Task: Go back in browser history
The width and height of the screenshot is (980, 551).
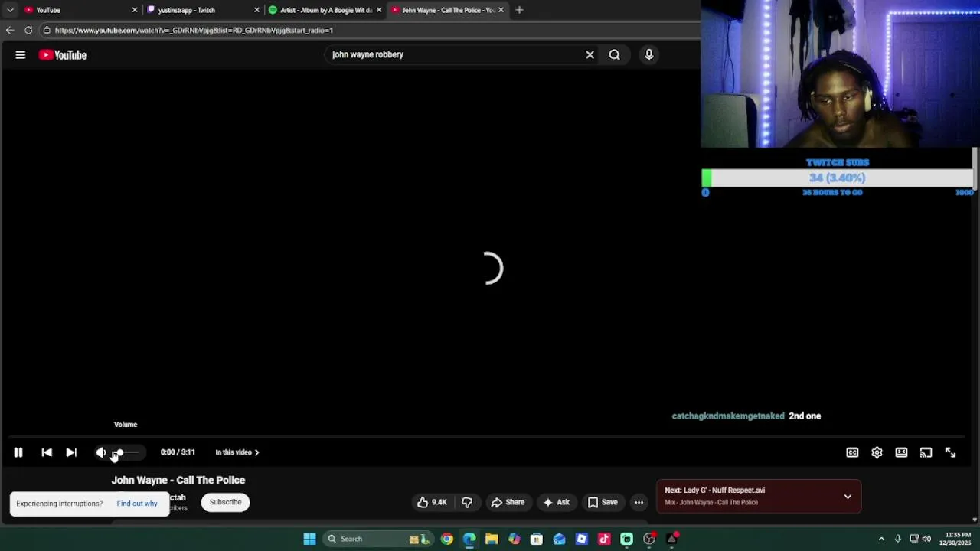Action: [x=10, y=30]
